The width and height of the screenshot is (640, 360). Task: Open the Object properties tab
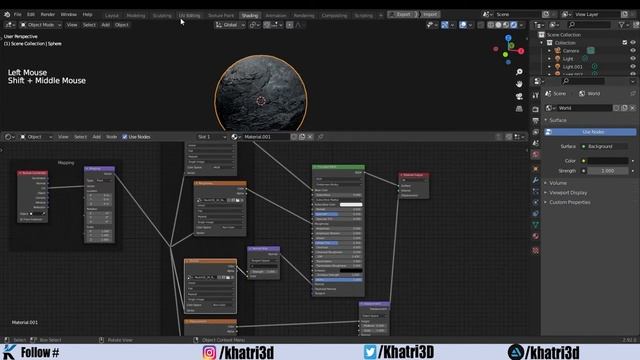click(x=536, y=169)
